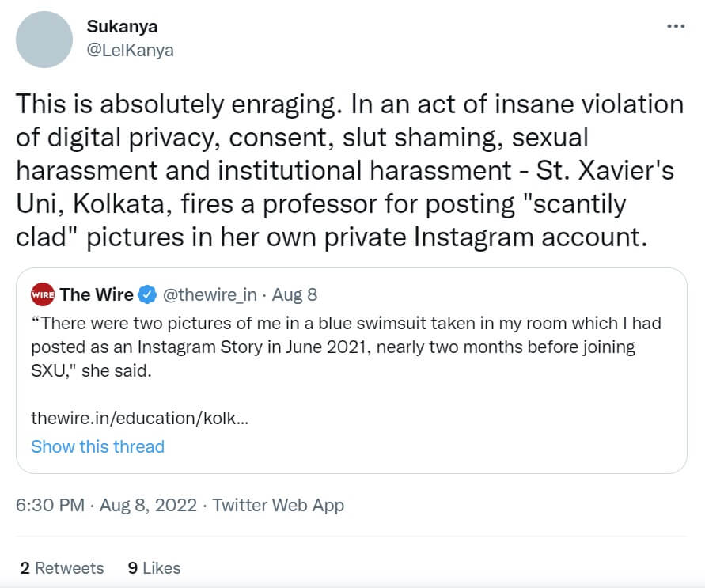Click The Wire's red logo avatar
Image resolution: width=705 pixels, height=588 pixels.
(x=42, y=294)
